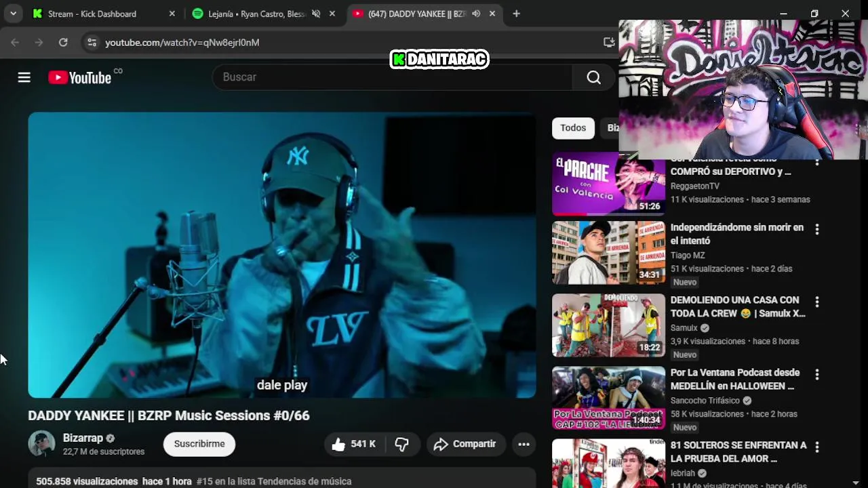Open the Independizándome sin morir video title
This screenshot has height=488, width=868.
pyautogui.click(x=737, y=234)
